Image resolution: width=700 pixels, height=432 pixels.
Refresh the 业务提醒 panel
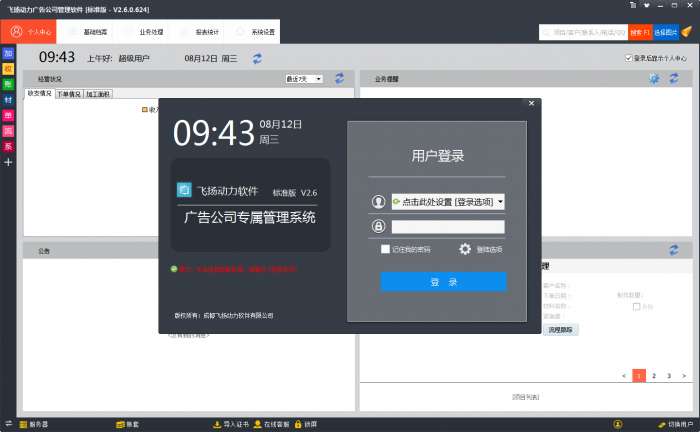coord(674,79)
